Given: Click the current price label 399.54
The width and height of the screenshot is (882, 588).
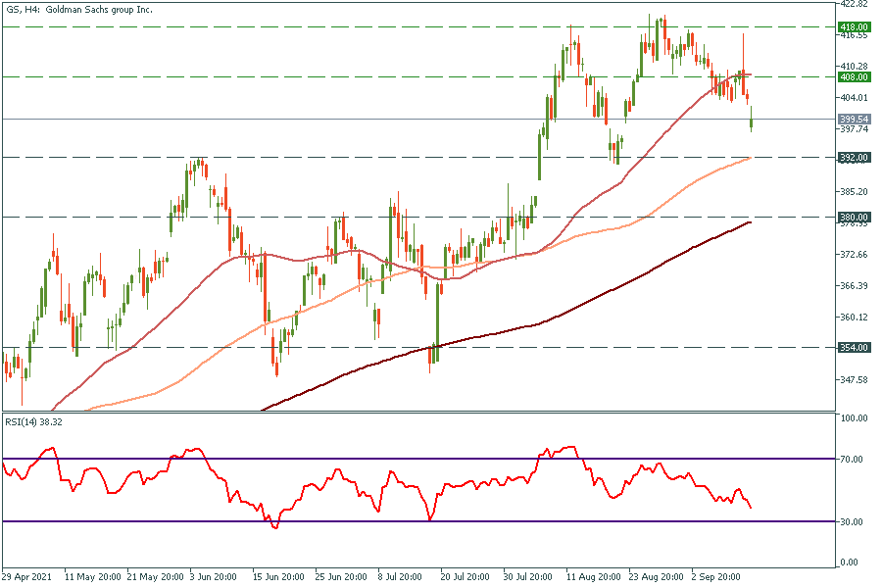Looking at the screenshot, I should coord(855,119).
